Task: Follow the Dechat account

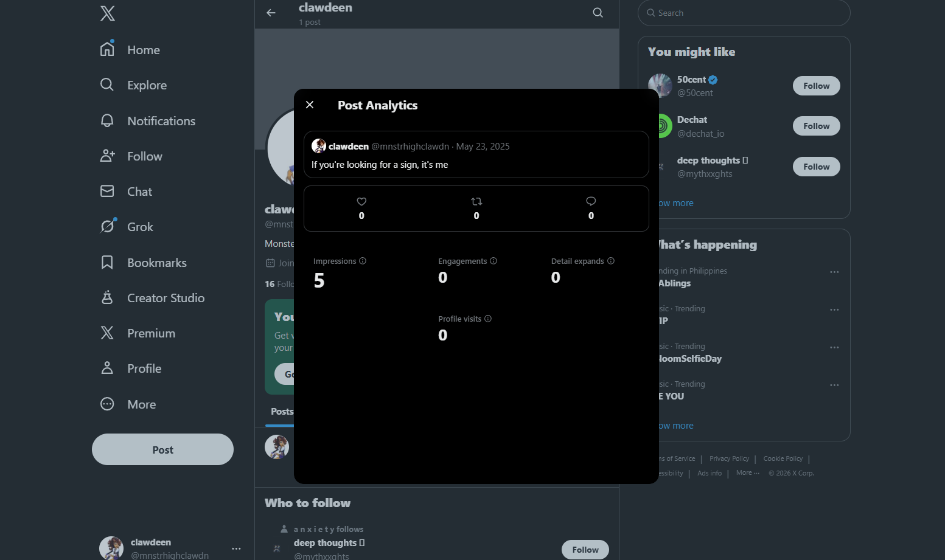Action: click(816, 126)
